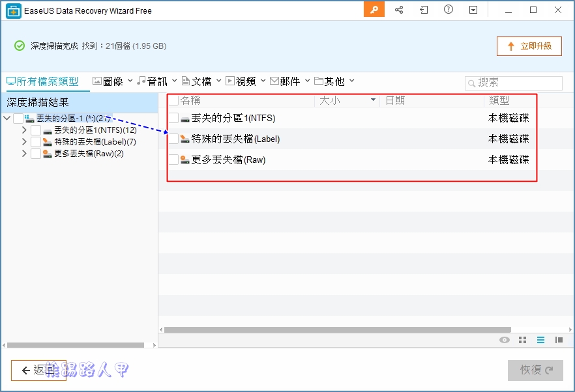Screen dimensions: 575x392
Task: Tick tree checkbox for 更多丟失檔(Raw)(2)
Action: pos(36,154)
